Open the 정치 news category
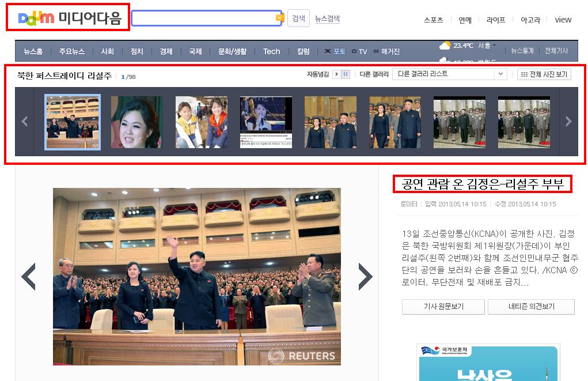 (x=136, y=51)
